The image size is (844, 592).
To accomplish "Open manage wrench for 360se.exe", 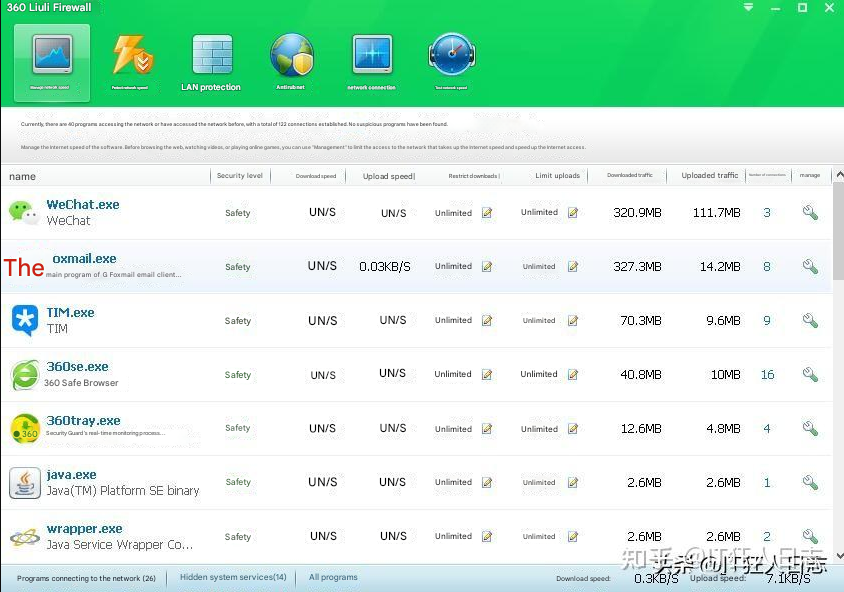I will (x=810, y=375).
